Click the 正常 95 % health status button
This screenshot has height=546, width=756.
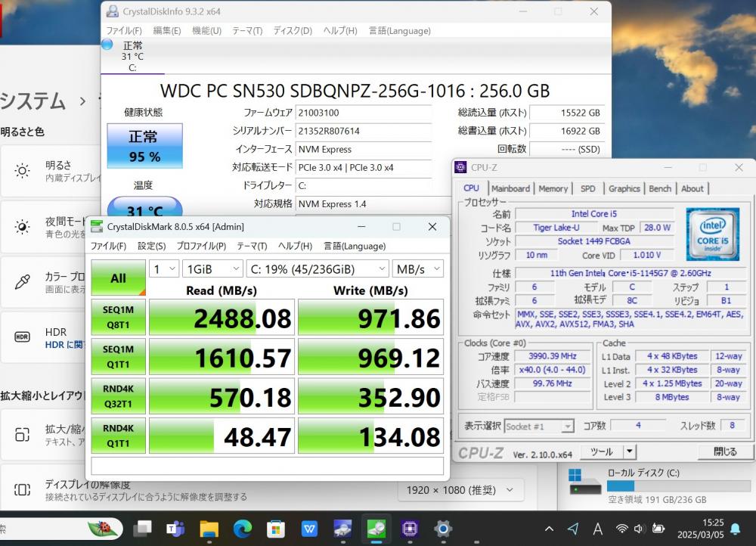tap(144, 146)
